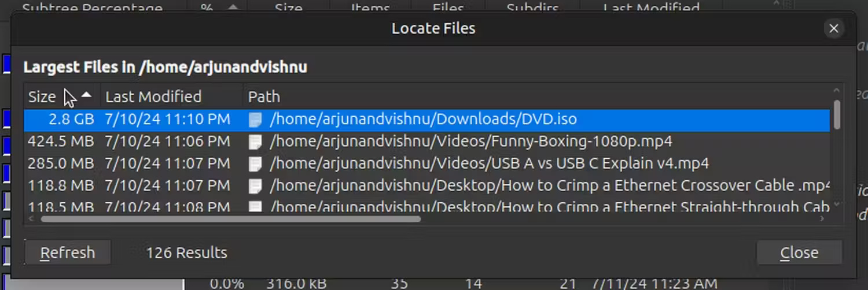Click the scroll left arrow of file list
Viewport: 868px width, 290px height.
[x=31, y=219]
